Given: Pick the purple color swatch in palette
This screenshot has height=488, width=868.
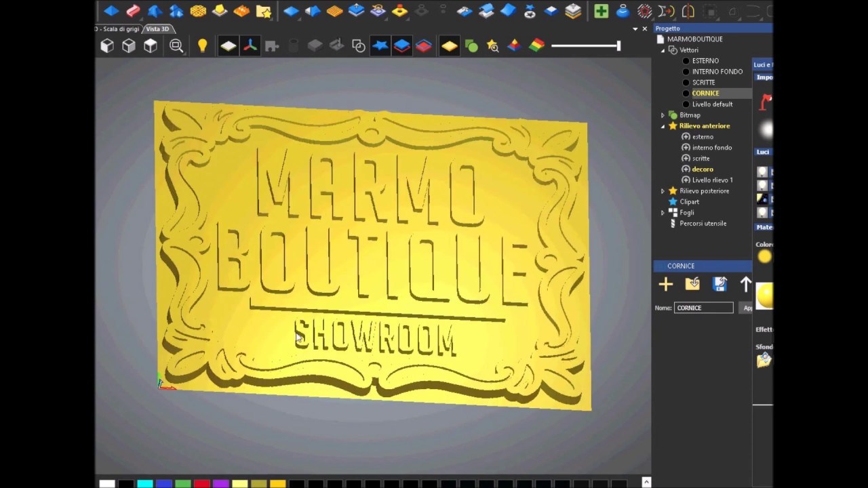Looking at the screenshot, I should 220,483.
